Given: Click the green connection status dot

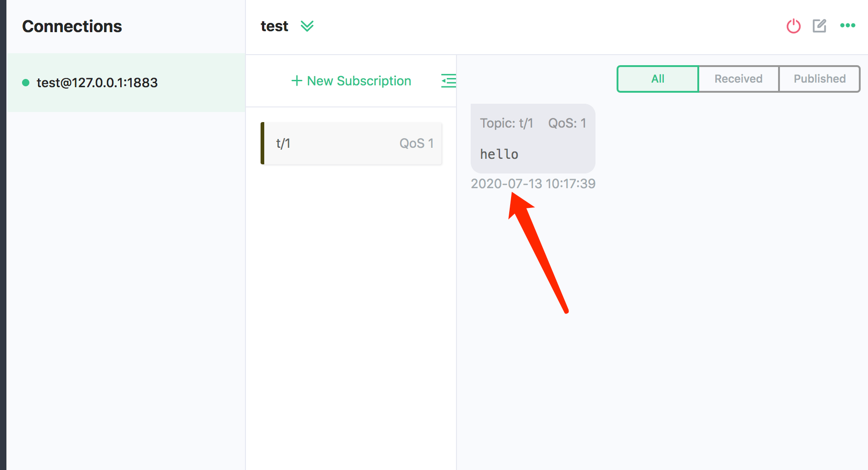Looking at the screenshot, I should click(x=26, y=83).
